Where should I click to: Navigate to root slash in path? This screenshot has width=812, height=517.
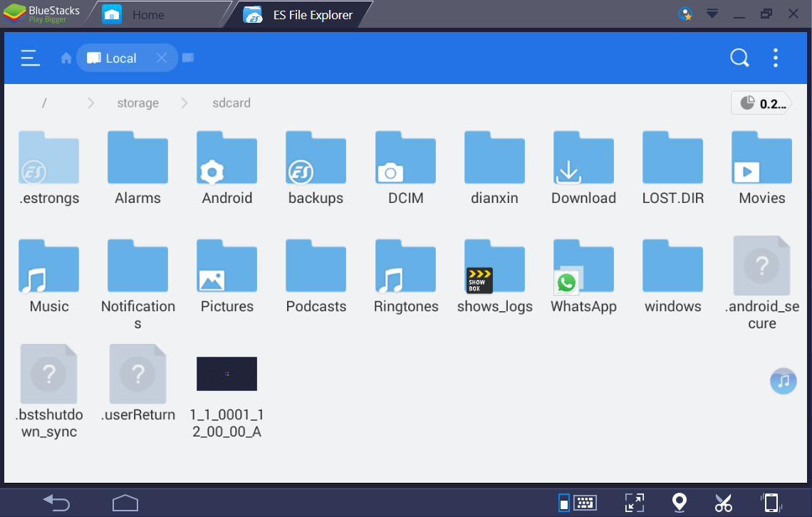(44, 103)
